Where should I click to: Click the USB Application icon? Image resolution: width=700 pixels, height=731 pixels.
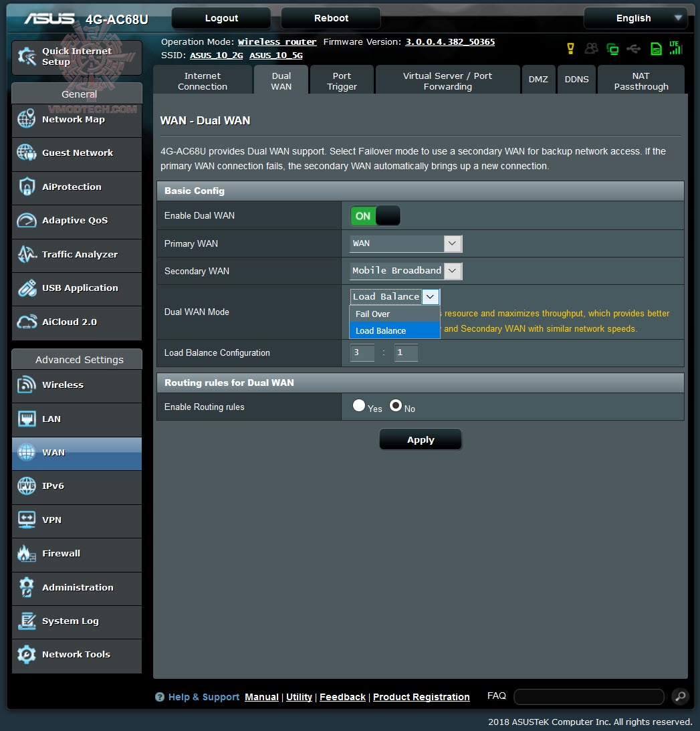point(27,288)
